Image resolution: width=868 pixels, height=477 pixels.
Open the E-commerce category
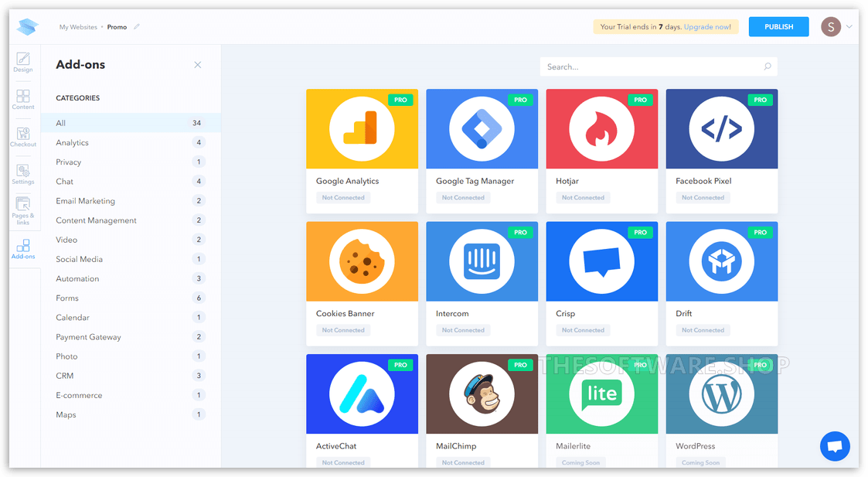pos(131,395)
